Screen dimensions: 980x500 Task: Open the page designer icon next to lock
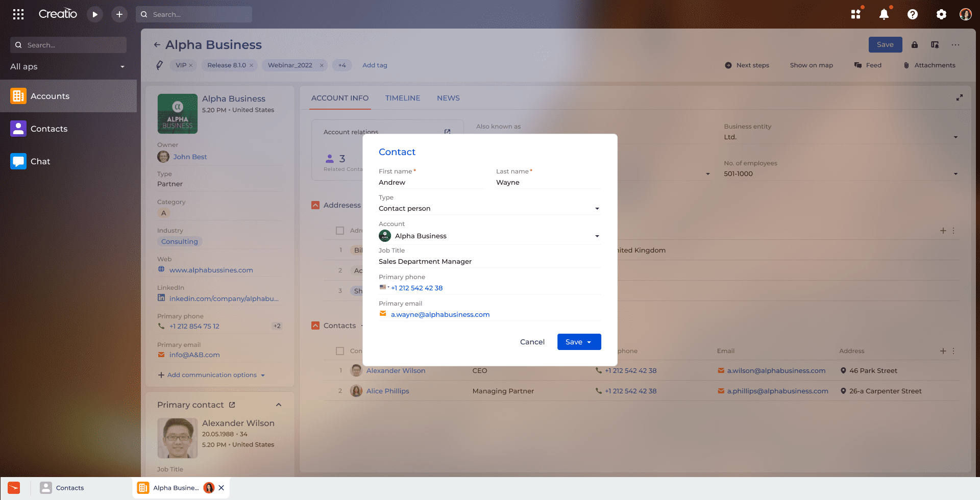[x=935, y=45]
